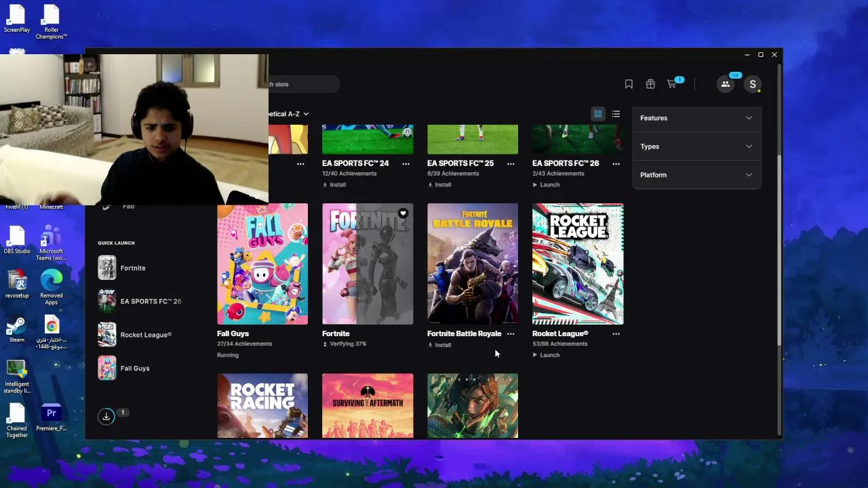The height and width of the screenshot is (488, 868).
Task: Switch library to list view
Action: coord(616,114)
